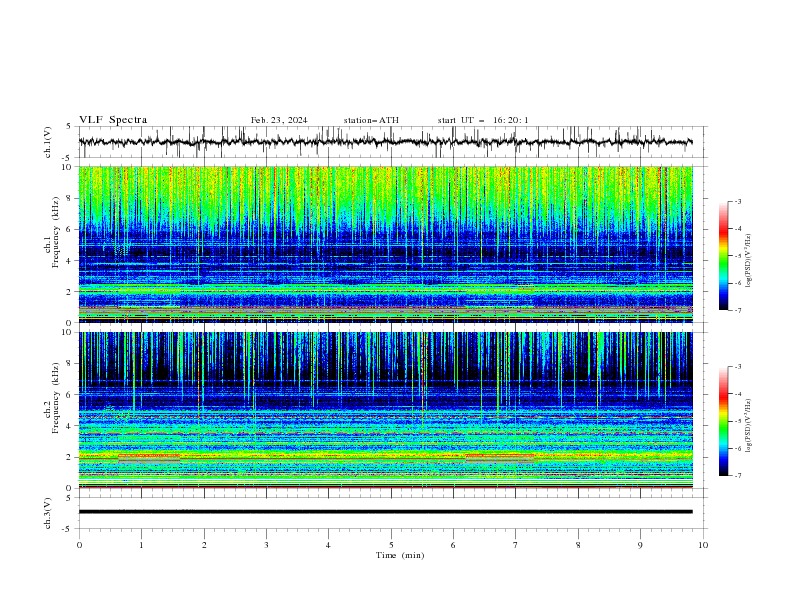
Task: Click the "-5" label on ch.2 colorbar
Action: [x=737, y=421]
